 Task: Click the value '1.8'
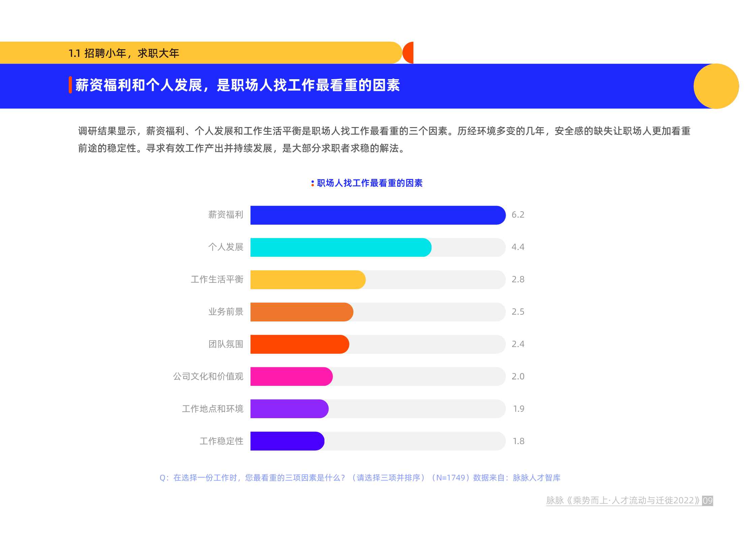pos(518,441)
